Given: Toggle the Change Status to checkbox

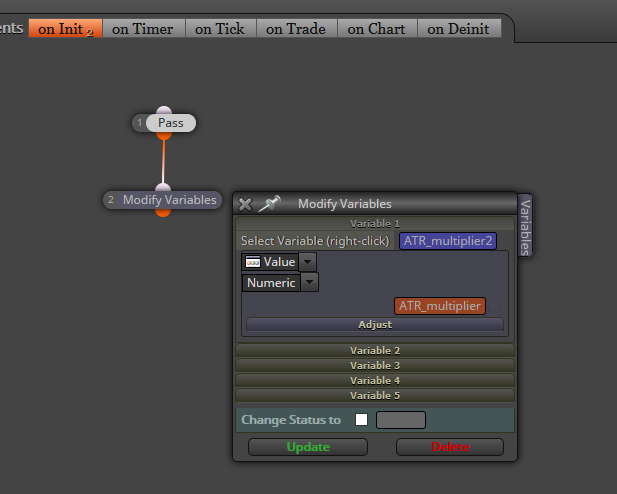Looking at the screenshot, I should pyautogui.click(x=361, y=420).
